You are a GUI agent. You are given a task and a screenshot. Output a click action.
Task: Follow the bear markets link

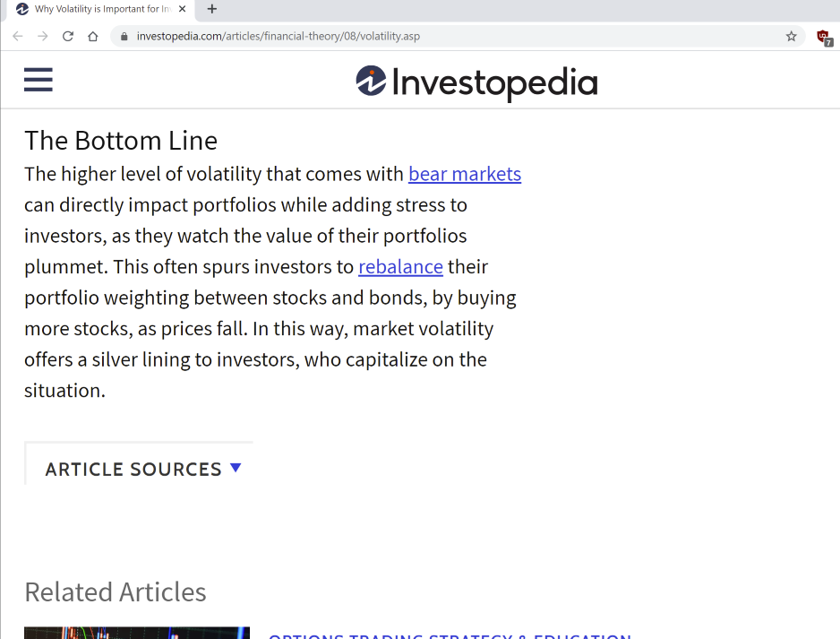click(x=464, y=174)
